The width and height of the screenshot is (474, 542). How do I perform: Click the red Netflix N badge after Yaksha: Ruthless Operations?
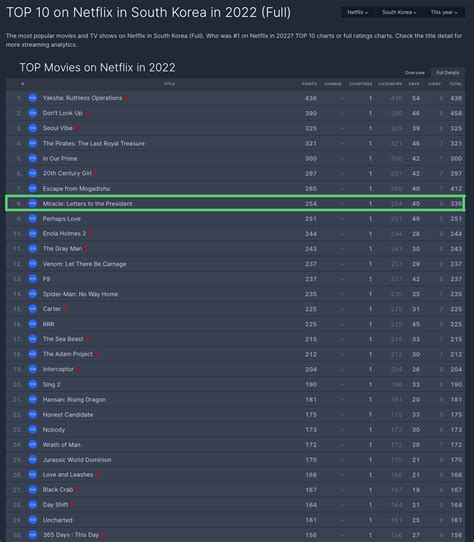point(126,99)
